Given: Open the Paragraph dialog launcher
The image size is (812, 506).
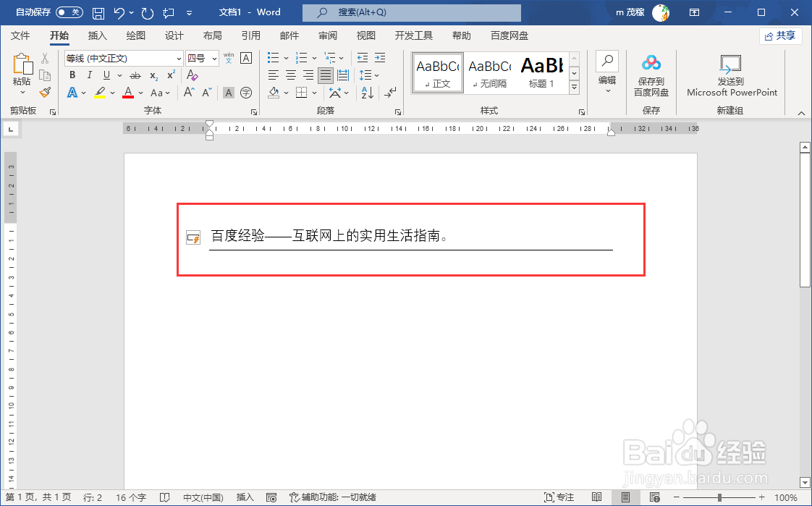Looking at the screenshot, I should [398, 112].
